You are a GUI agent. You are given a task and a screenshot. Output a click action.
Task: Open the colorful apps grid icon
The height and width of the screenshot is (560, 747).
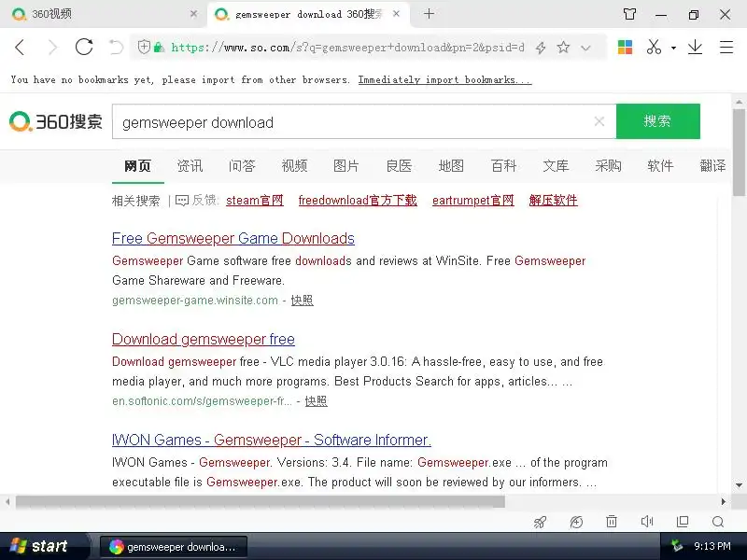625,48
